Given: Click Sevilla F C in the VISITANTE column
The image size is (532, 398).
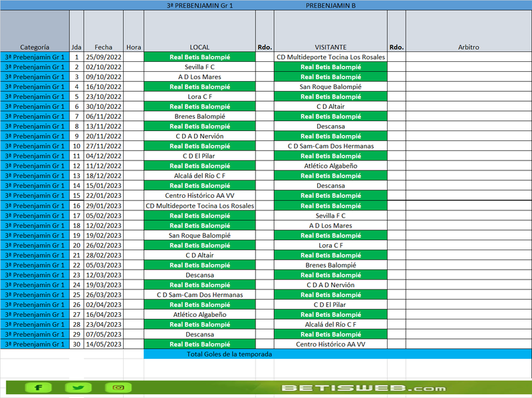Looking at the screenshot, I should 331,216.
